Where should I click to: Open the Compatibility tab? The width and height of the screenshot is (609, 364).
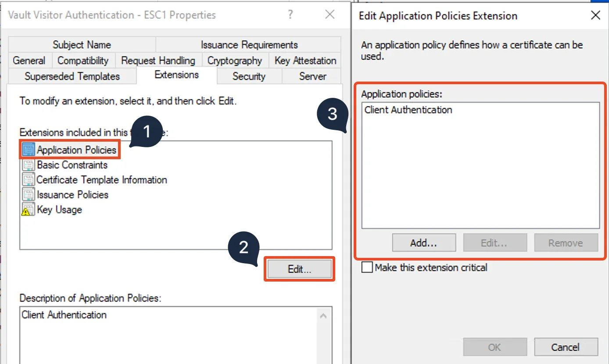click(x=83, y=61)
